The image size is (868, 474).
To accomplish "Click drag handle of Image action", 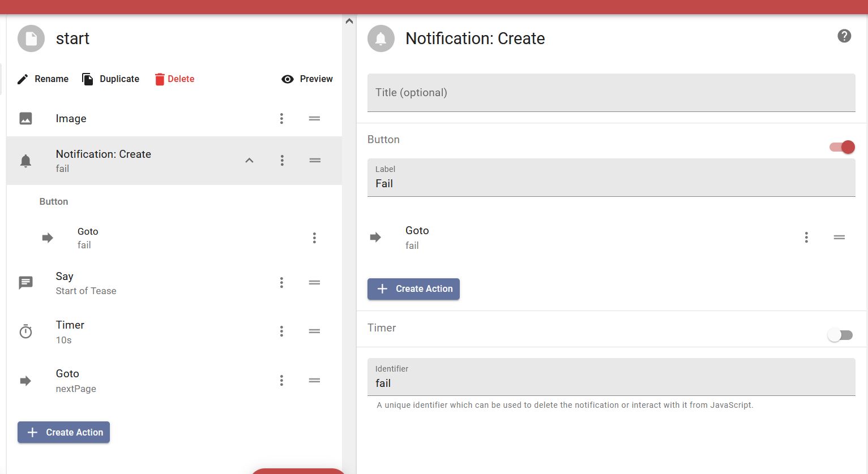I will (x=314, y=119).
